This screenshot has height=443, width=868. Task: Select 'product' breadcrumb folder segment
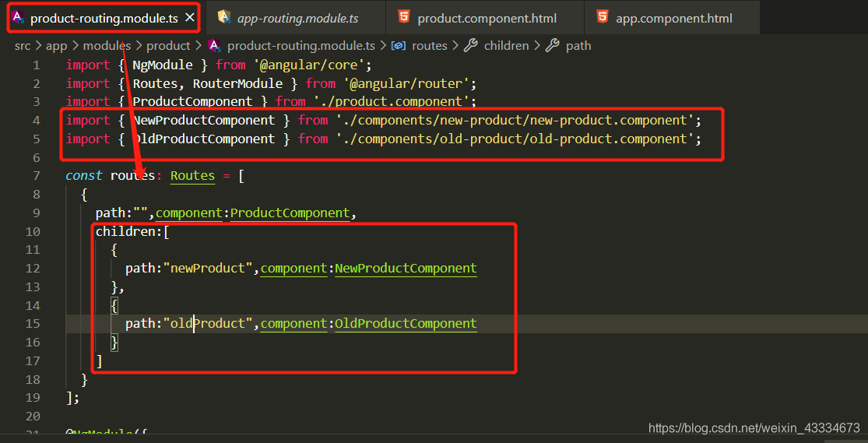(x=168, y=45)
